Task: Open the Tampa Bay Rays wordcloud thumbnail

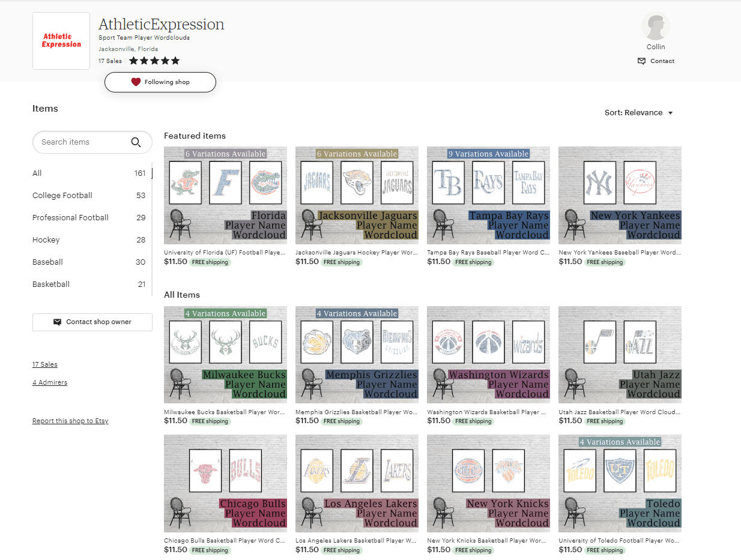Action: pyautogui.click(x=488, y=196)
